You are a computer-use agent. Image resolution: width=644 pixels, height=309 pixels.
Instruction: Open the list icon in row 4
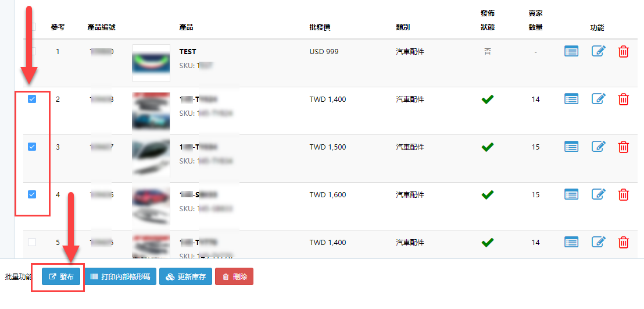tap(571, 194)
